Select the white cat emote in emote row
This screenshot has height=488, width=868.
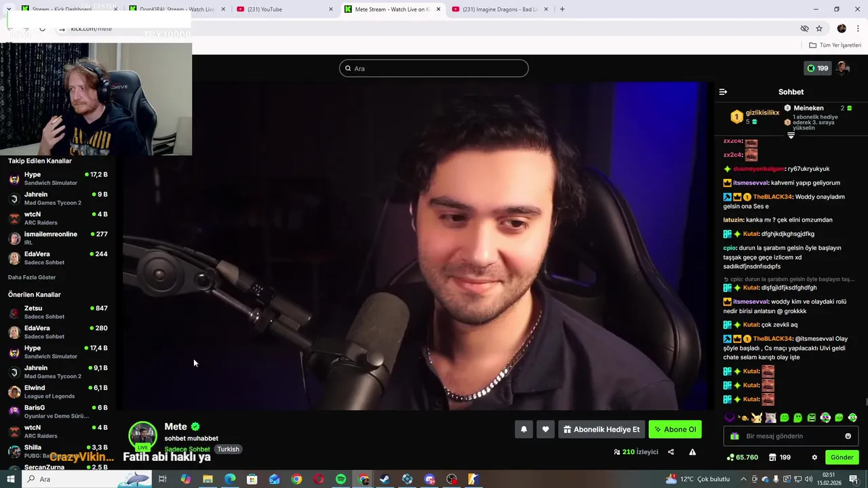[x=770, y=418]
